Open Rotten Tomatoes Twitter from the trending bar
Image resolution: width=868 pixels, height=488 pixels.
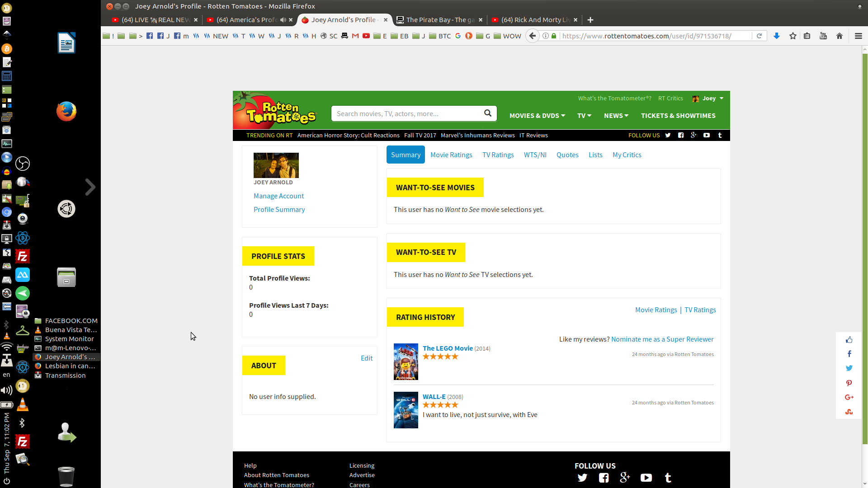pos(668,136)
